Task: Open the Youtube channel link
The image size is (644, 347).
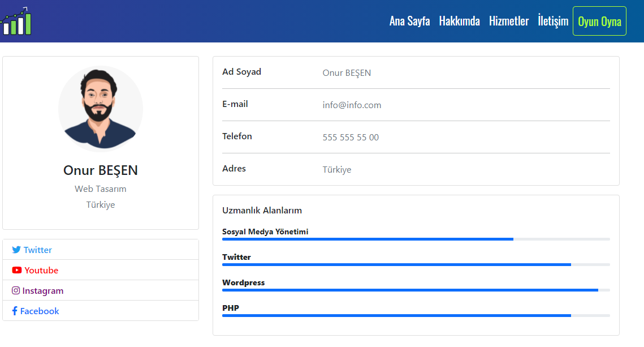Action: pos(35,270)
